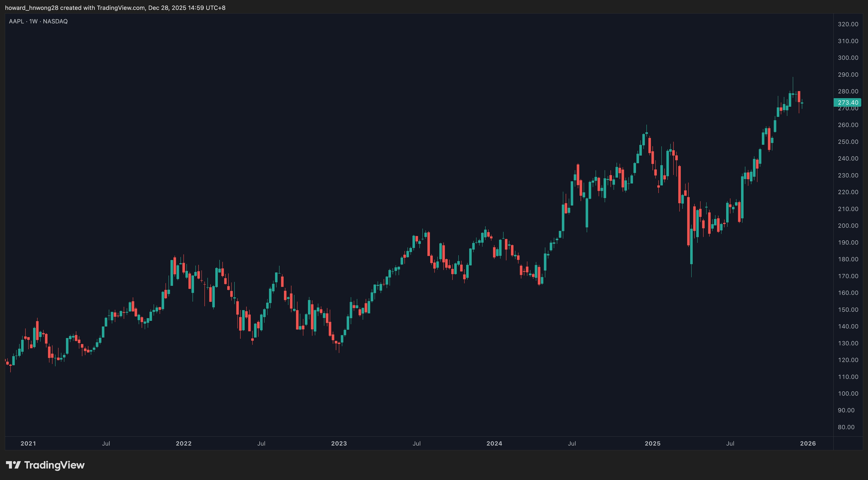868x480 pixels.
Task: Click the 200.00 price axis label
Action: pos(848,225)
